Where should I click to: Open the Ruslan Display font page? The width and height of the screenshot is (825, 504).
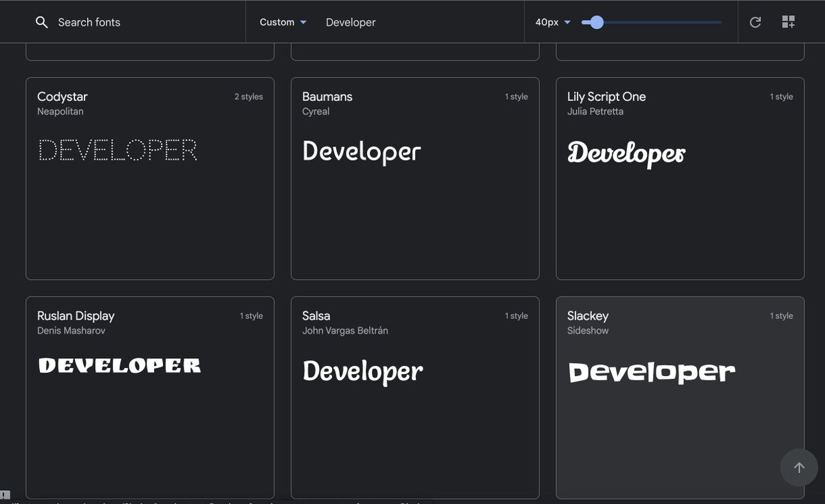76,315
